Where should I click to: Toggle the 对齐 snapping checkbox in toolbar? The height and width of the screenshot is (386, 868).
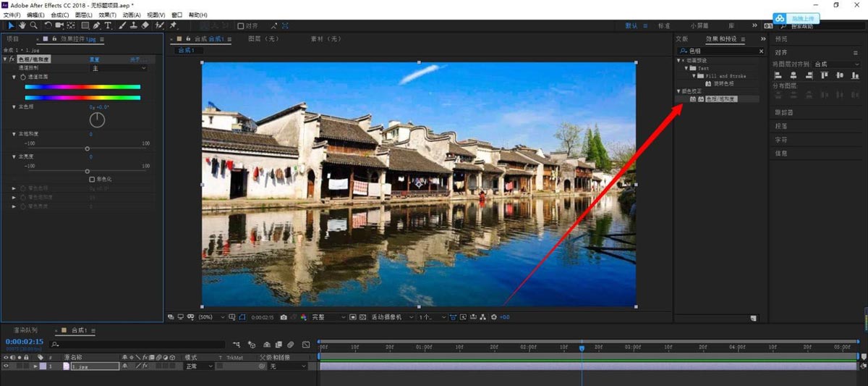coord(241,25)
